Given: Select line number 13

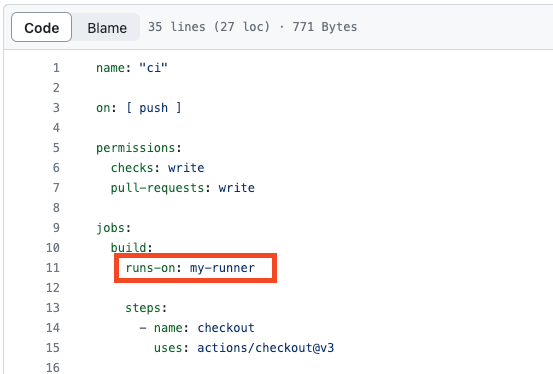Looking at the screenshot, I should (x=53, y=308).
